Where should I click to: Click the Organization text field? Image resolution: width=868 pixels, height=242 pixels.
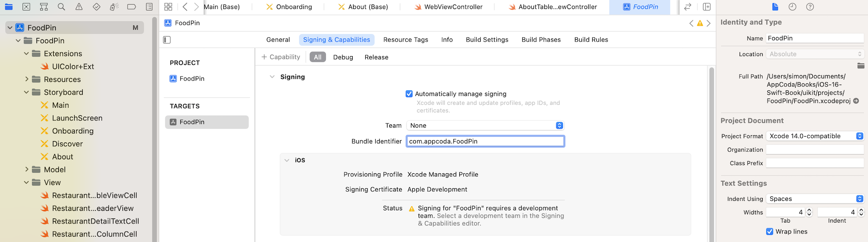[815, 150]
